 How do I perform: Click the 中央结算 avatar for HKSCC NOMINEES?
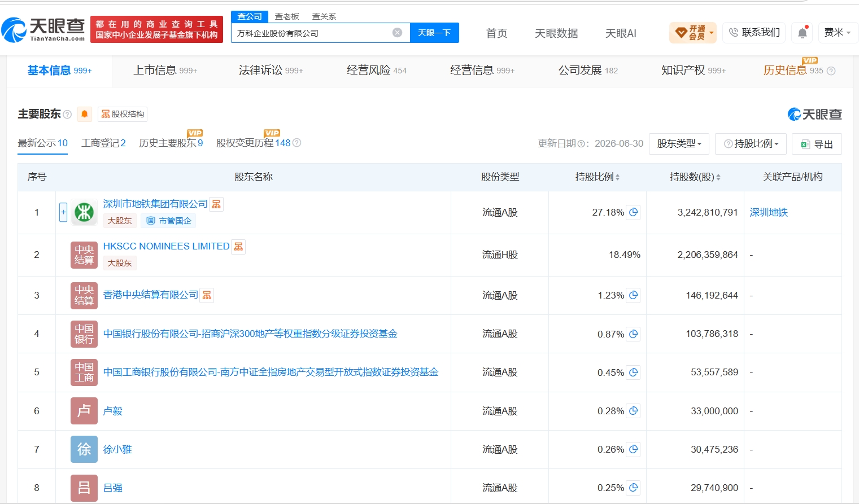(x=84, y=255)
